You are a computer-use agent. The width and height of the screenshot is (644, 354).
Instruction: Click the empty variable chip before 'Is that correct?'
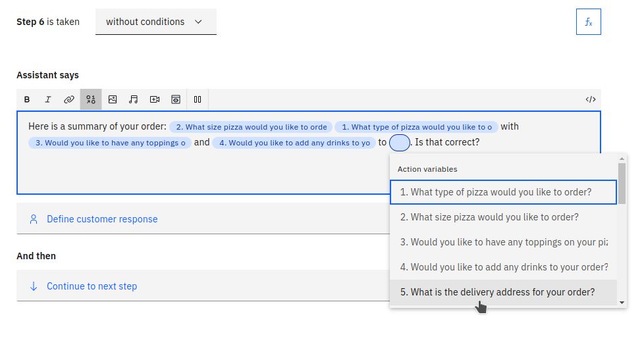400,142
